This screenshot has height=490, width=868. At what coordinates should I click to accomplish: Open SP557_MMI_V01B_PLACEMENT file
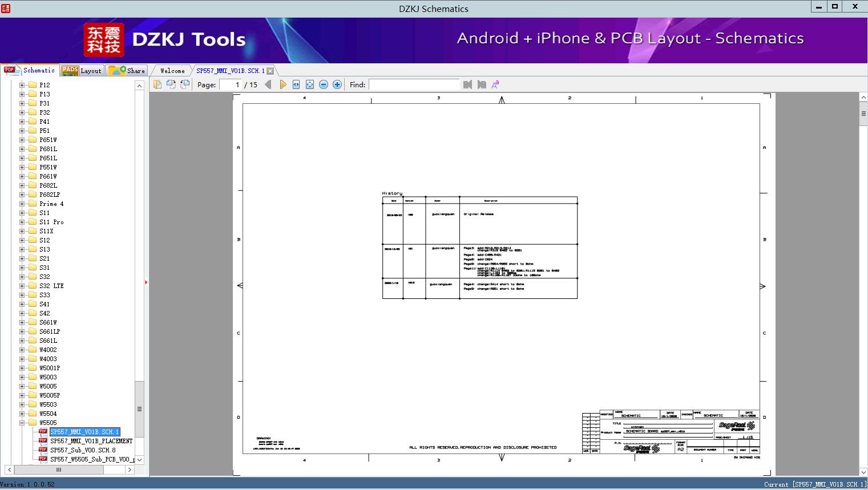91,441
